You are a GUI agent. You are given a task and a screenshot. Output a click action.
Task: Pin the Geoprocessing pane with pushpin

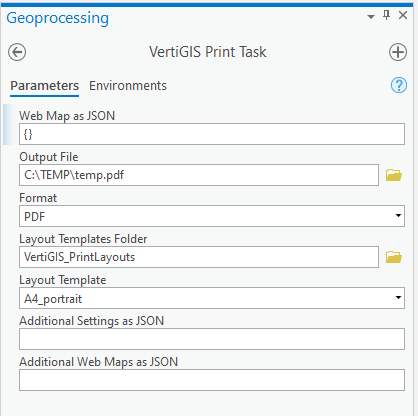387,15
